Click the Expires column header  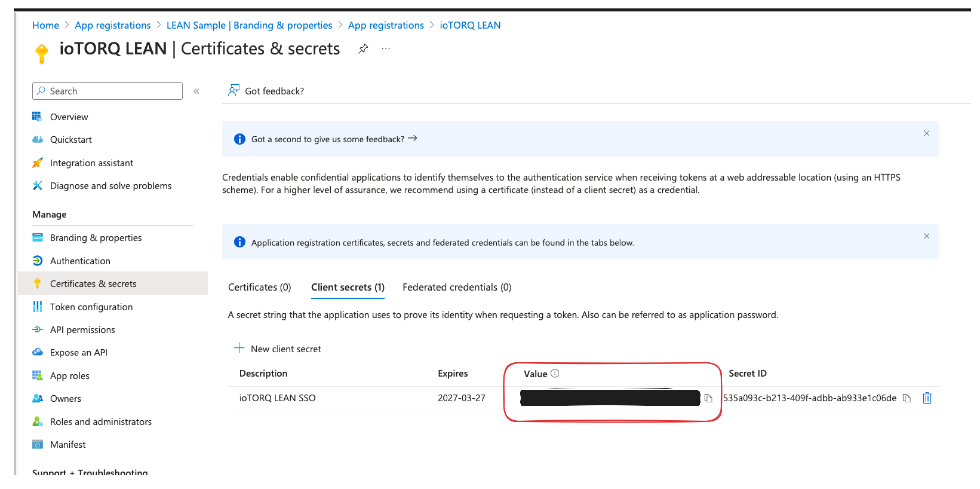[453, 374]
